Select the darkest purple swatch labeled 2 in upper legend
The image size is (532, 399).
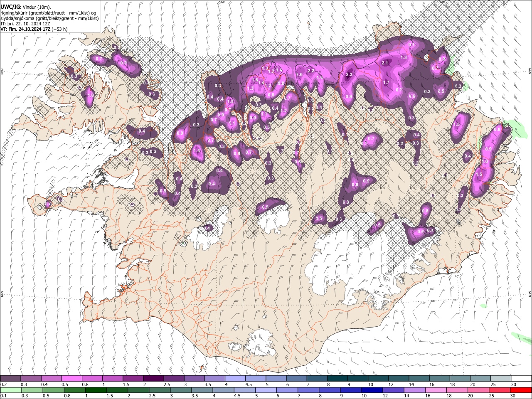coord(153,379)
